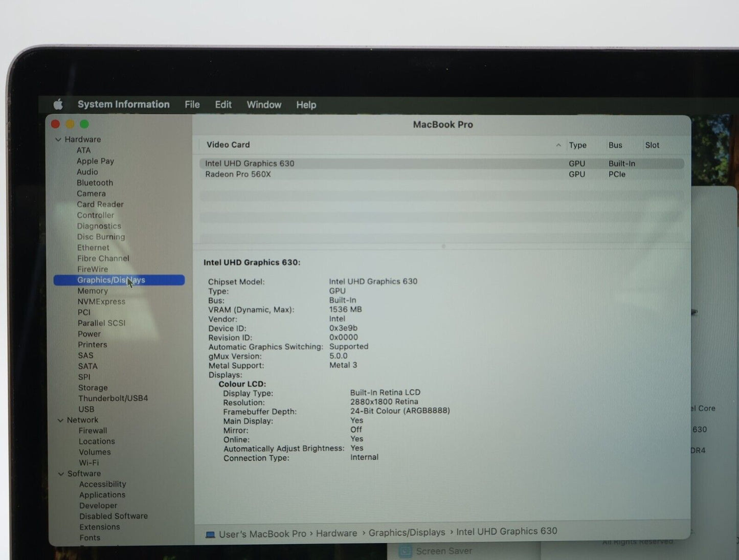The height and width of the screenshot is (560, 739).
Task: Toggle sort order arrow in Video Card header
Action: click(558, 145)
